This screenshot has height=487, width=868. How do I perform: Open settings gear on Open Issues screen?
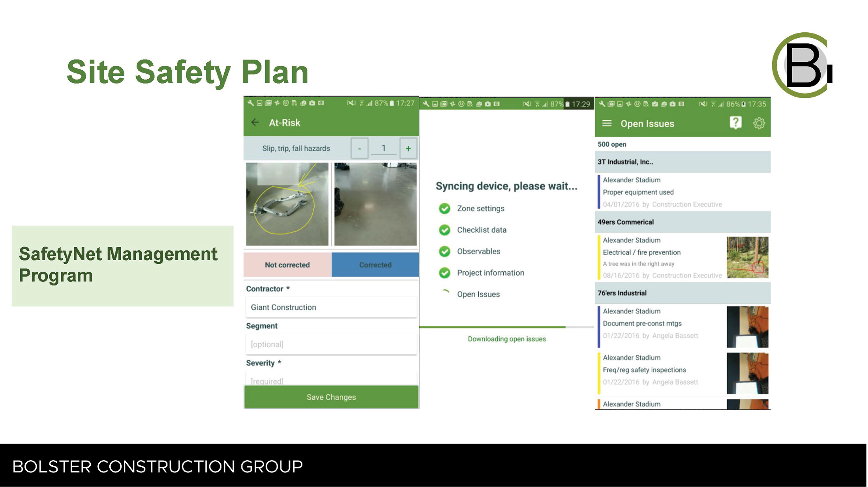pyautogui.click(x=759, y=123)
